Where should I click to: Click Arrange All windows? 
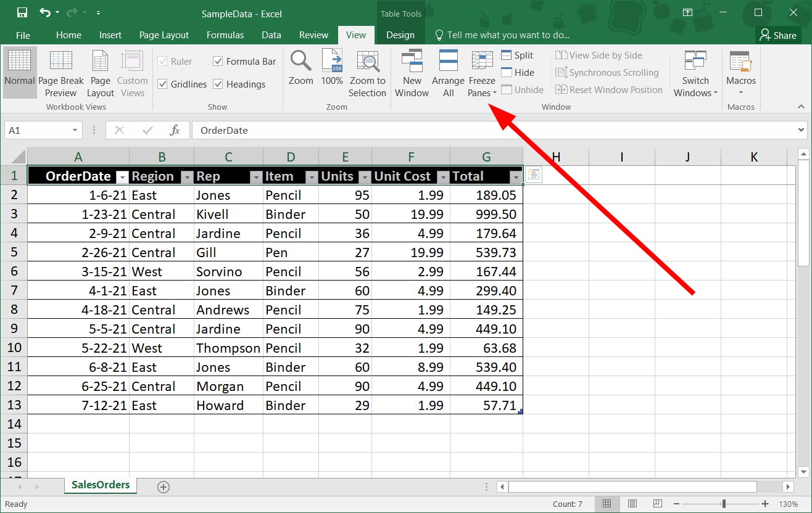448,72
